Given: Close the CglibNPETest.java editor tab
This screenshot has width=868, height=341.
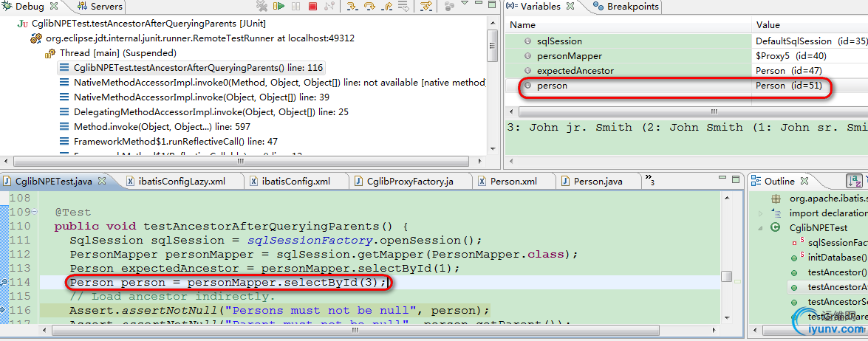Looking at the screenshot, I should [x=103, y=181].
